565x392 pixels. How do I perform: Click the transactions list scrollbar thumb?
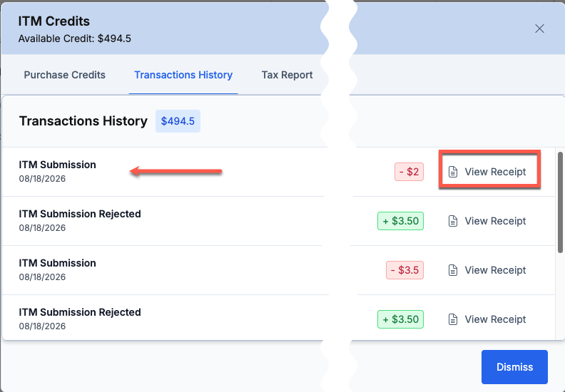click(x=560, y=202)
